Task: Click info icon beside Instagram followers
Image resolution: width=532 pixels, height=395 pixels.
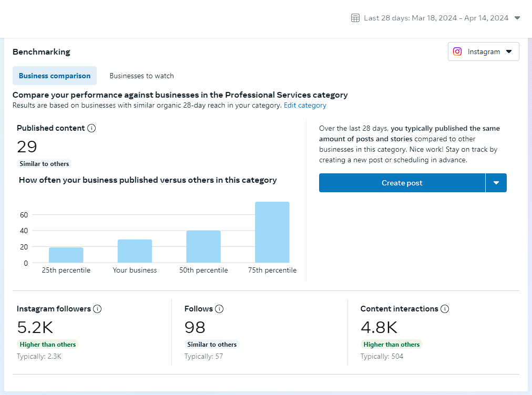Action: tap(97, 309)
